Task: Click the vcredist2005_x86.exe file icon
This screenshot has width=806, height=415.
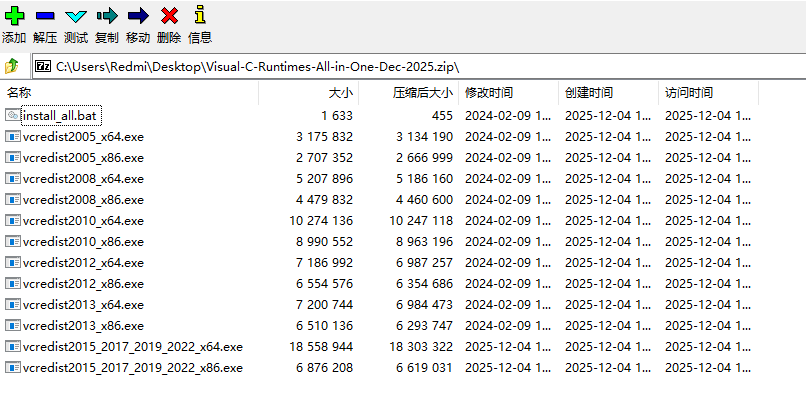Action: point(13,157)
